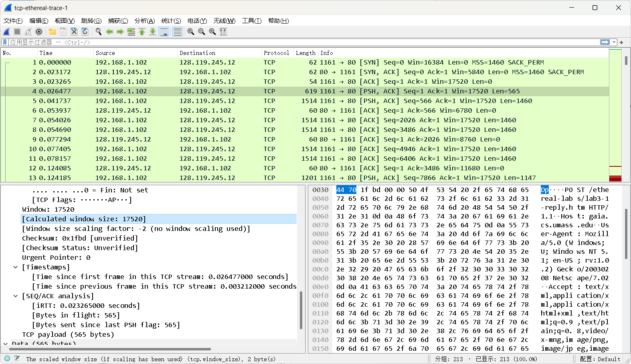Screen dimensions: 631x364
Task: Click the TCP payload (565 bytes) line
Action: [x=68, y=334]
